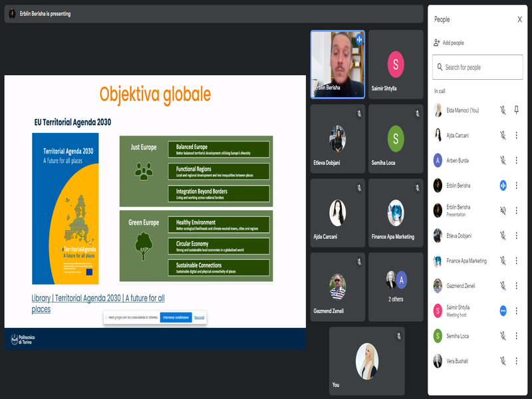
Task: Select Etleva Dobjani's video tile
Action: pos(338,139)
